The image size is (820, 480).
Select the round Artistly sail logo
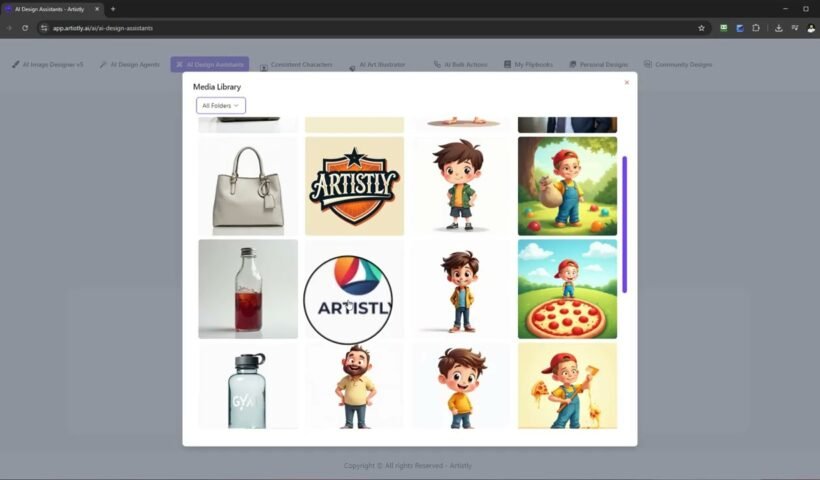coord(355,289)
